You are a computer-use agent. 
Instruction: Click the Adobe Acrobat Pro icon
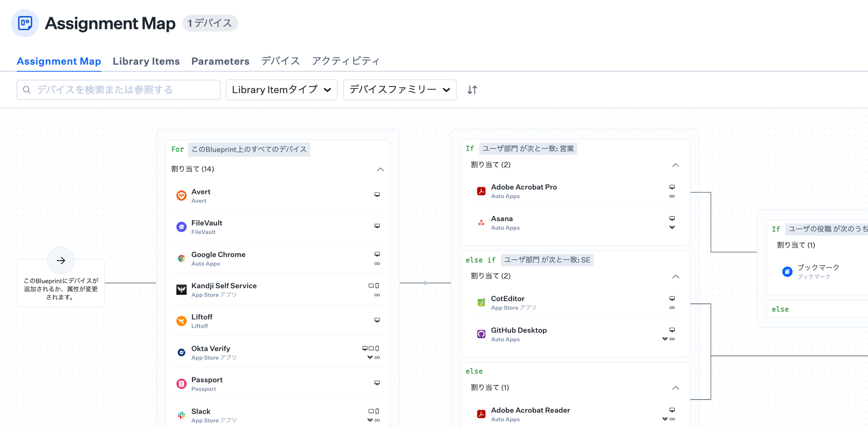tap(481, 191)
